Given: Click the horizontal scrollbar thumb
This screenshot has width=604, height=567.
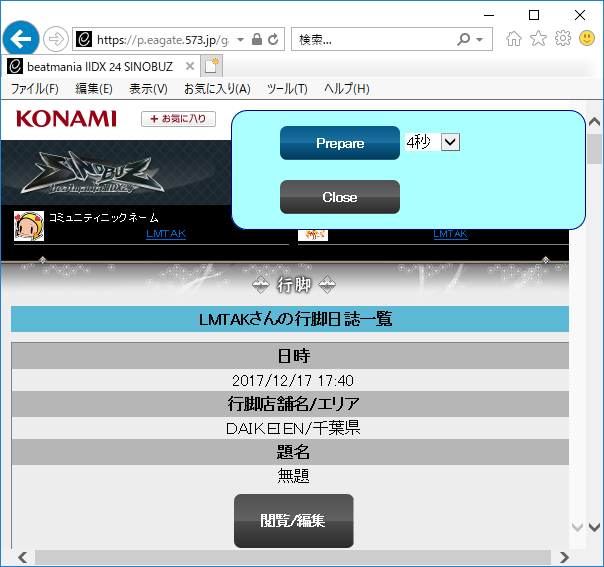Looking at the screenshot, I should coord(293,557).
